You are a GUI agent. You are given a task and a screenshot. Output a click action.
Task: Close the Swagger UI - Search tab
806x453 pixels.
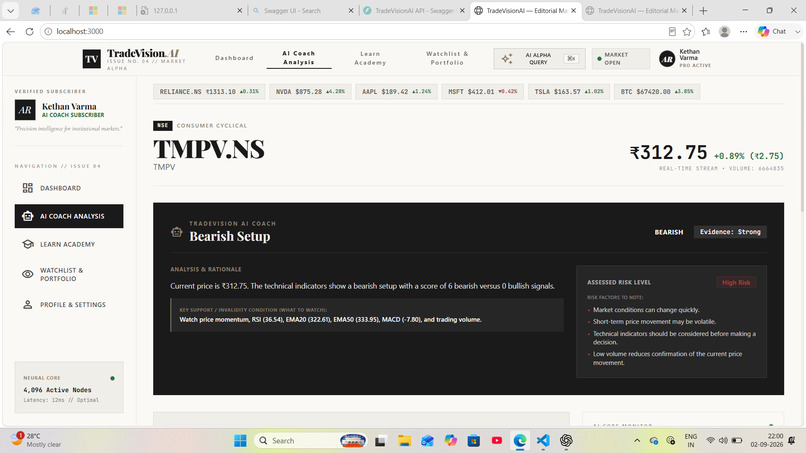(x=351, y=10)
